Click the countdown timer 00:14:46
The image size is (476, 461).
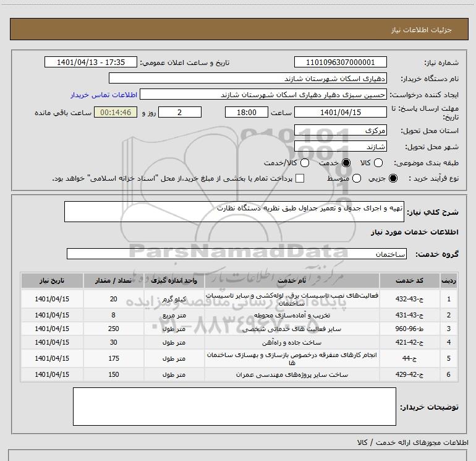116,112
